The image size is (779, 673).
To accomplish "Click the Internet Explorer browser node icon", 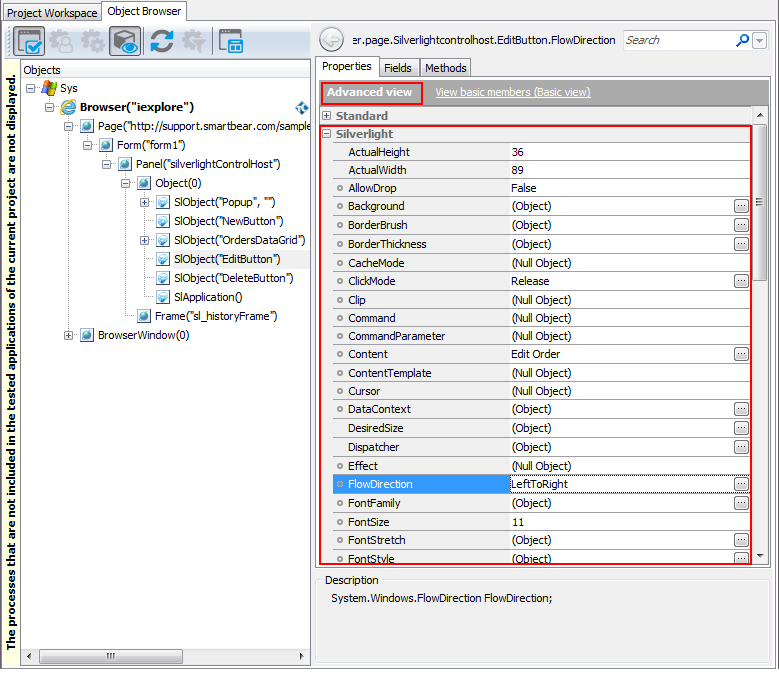I will pyautogui.click(x=68, y=107).
